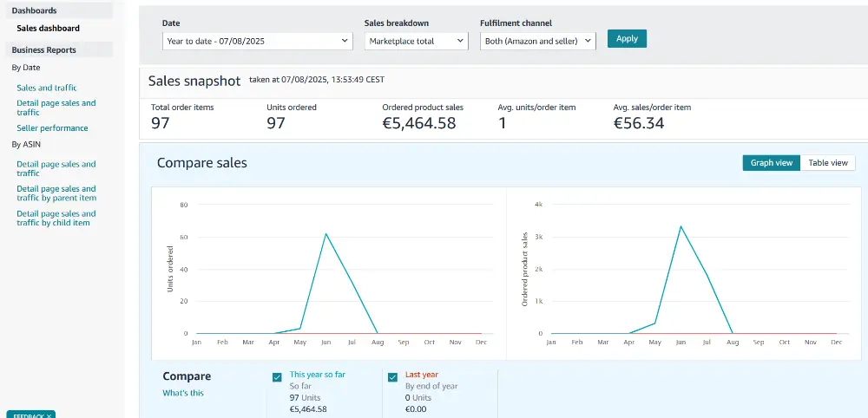Click the Apply button
Screen dimensions: 868x418
[628, 39]
